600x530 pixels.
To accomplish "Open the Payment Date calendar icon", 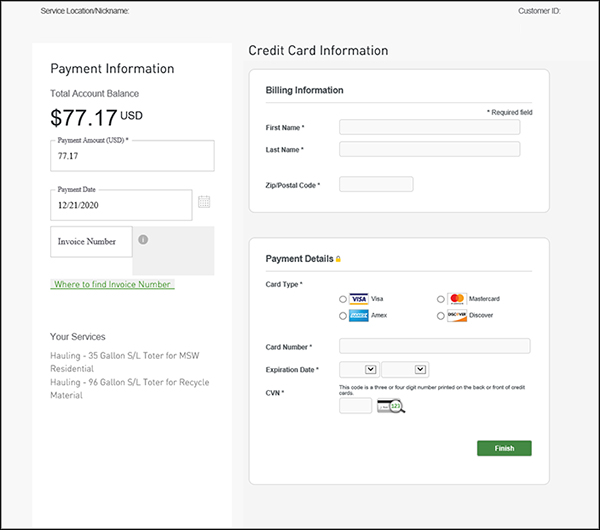I will pos(204,202).
